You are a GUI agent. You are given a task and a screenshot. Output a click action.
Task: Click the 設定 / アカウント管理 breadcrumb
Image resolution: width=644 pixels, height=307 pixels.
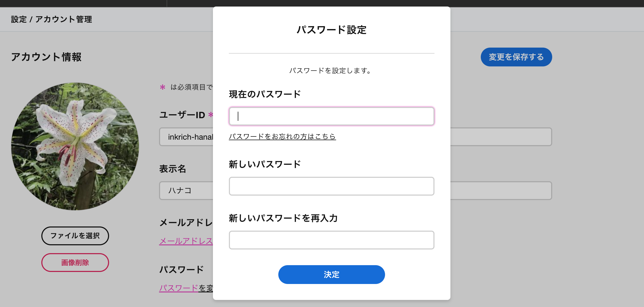(52, 19)
